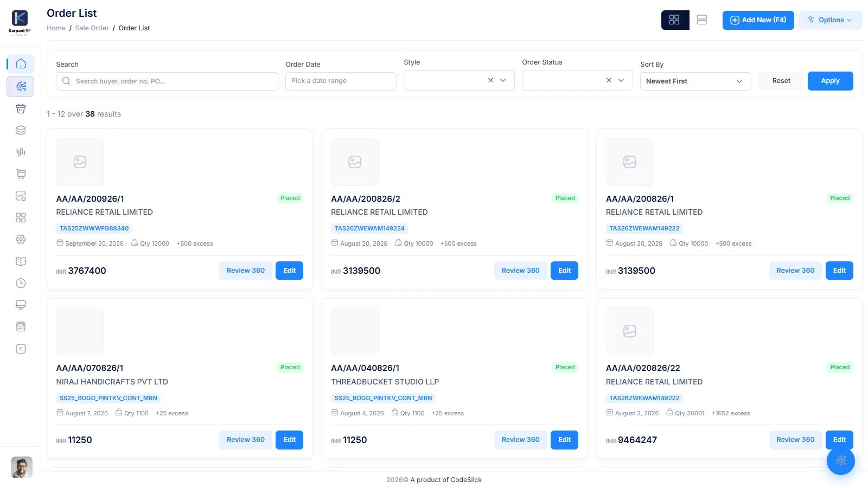The image size is (868, 488).
Task: Click the Pick a date range field
Action: click(341, 81)
